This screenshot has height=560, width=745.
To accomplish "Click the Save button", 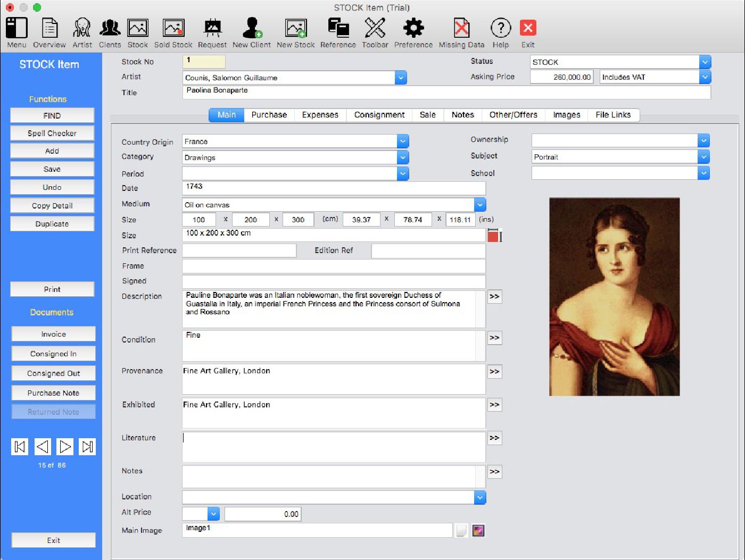I will (x=52, y=169).
